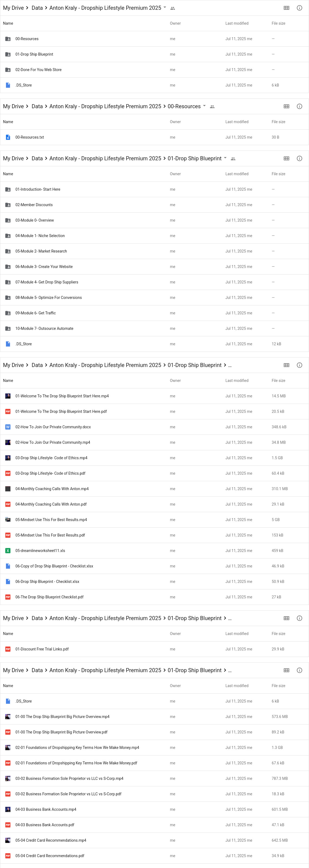Click shared-people icon next to 00-Resources breadcrumb title

tap(212, 107)
